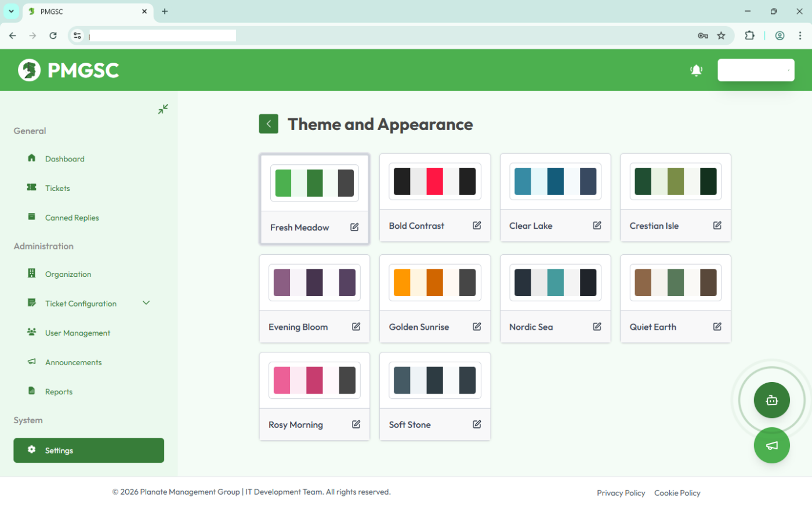The height and width of the screenshot is (508, 812).
Task: Click the megaphone floating button
Action: point(771,445)
